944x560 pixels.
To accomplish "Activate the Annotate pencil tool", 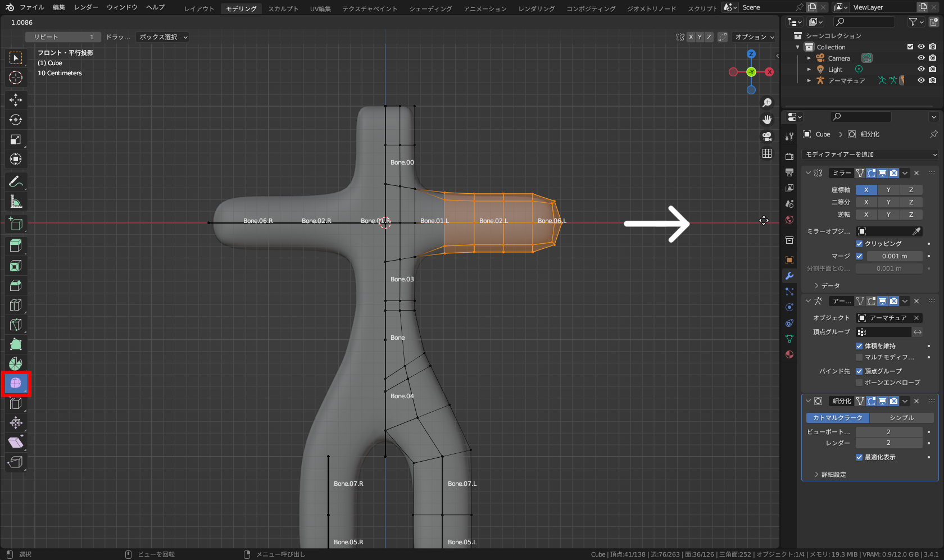I will (x=16, y=181).
